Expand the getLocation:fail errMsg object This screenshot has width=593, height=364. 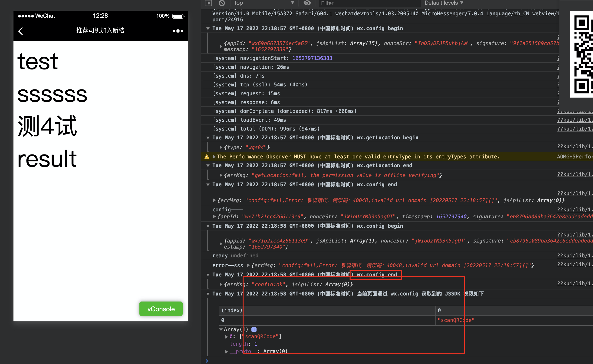(x=221, y=175)
